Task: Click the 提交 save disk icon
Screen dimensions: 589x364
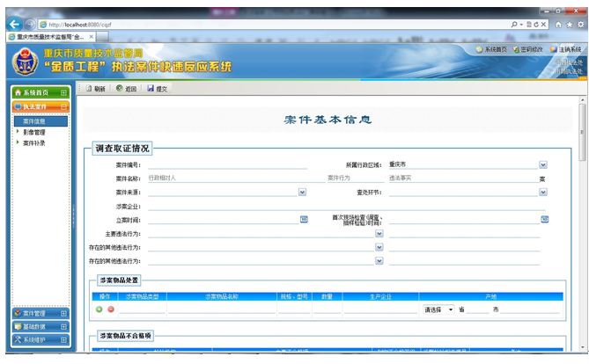Action: (151, 89)
